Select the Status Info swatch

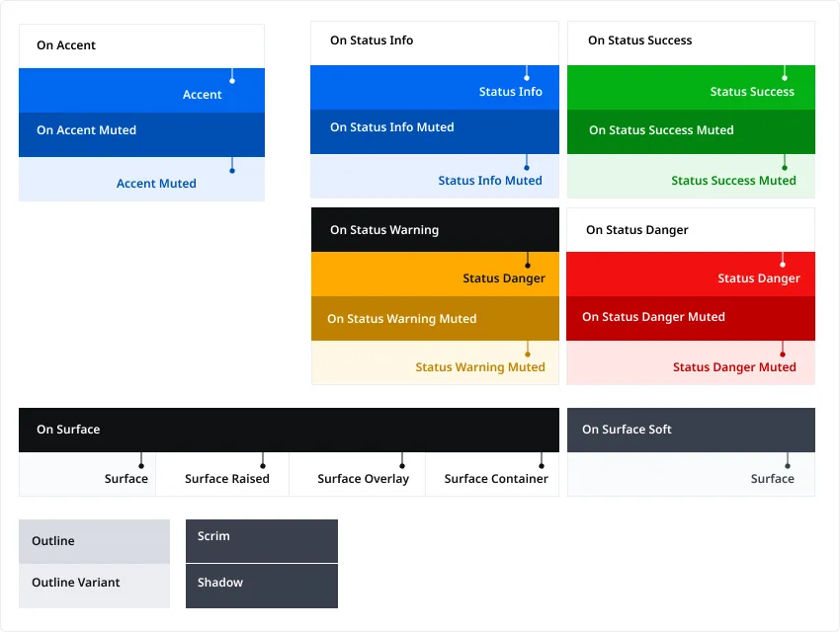[435, 90]
